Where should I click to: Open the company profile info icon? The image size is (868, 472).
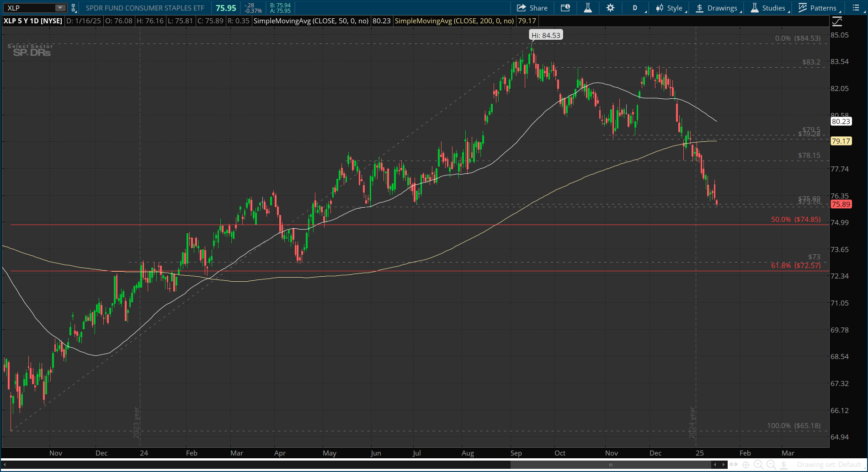(x=565, y=8)
